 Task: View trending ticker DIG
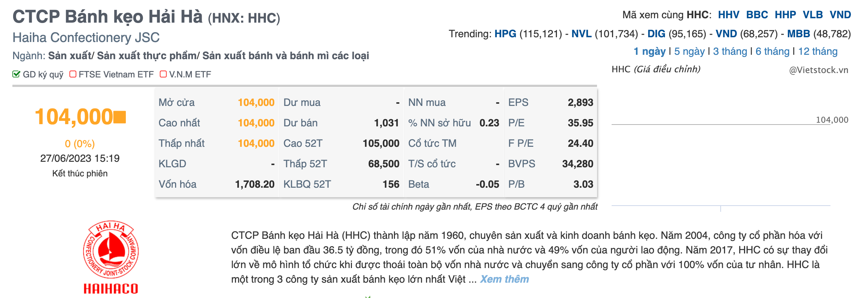point(656,34)
